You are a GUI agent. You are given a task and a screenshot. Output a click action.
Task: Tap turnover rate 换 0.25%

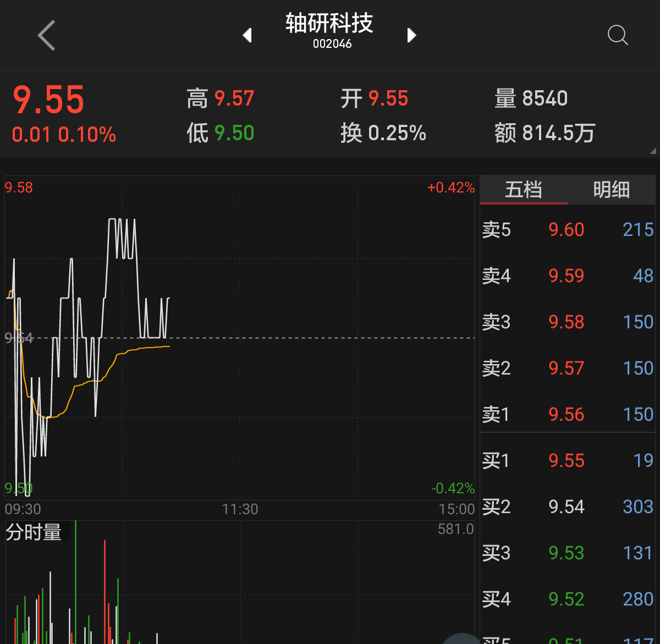pos(383,133)
